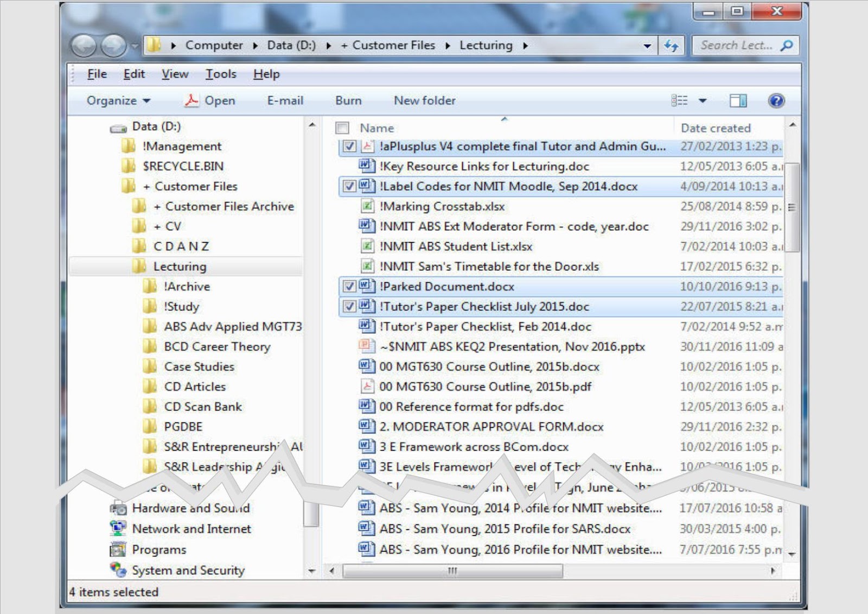Select Hardware and Sound in the sidebar

point(190,508)
